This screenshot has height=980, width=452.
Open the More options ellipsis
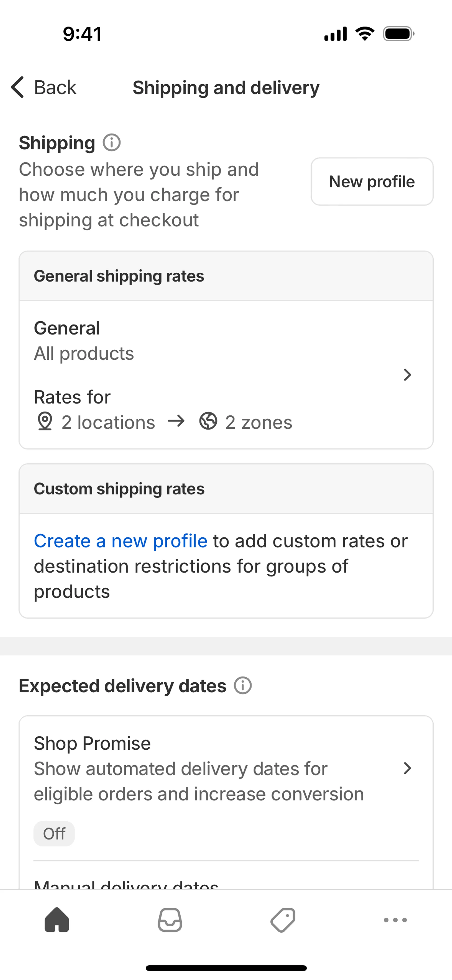395,920
